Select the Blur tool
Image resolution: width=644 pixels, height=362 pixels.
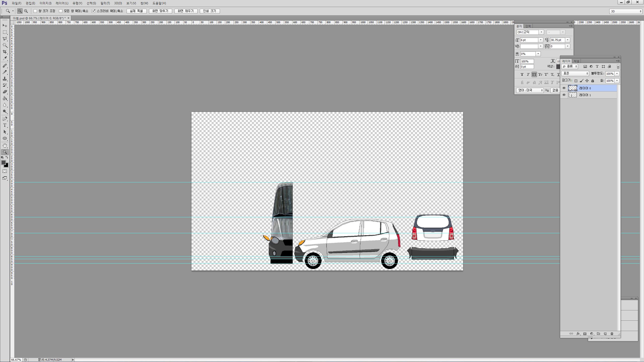click(x=5, y=105)
